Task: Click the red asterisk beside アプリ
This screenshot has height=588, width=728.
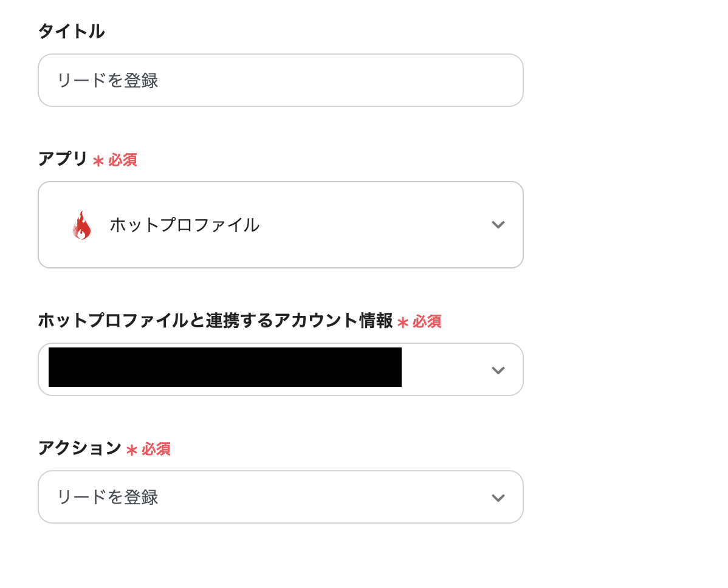Action: (x=98, y=161)
